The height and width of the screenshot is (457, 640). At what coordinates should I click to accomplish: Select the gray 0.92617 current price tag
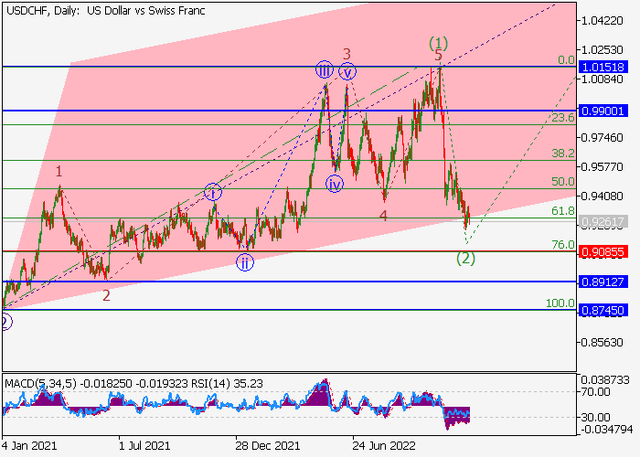click(x=603, y=221)
